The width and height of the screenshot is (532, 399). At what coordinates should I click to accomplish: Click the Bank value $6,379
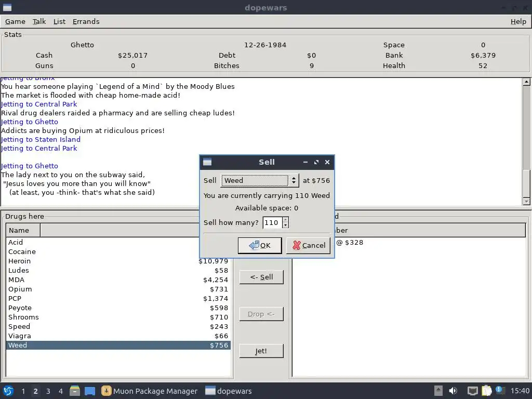point(483,55)
